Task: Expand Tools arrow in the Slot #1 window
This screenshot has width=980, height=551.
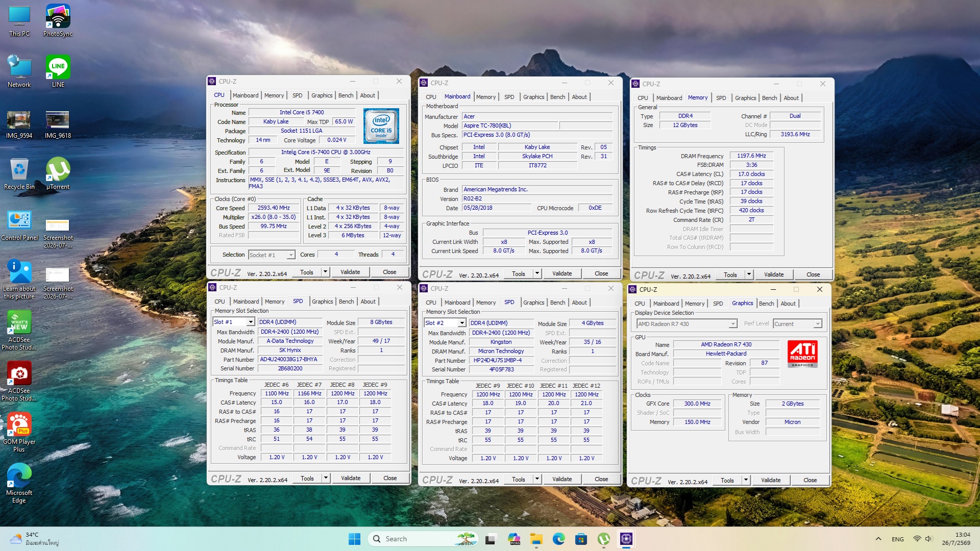Action: click(x=326, y=478)
